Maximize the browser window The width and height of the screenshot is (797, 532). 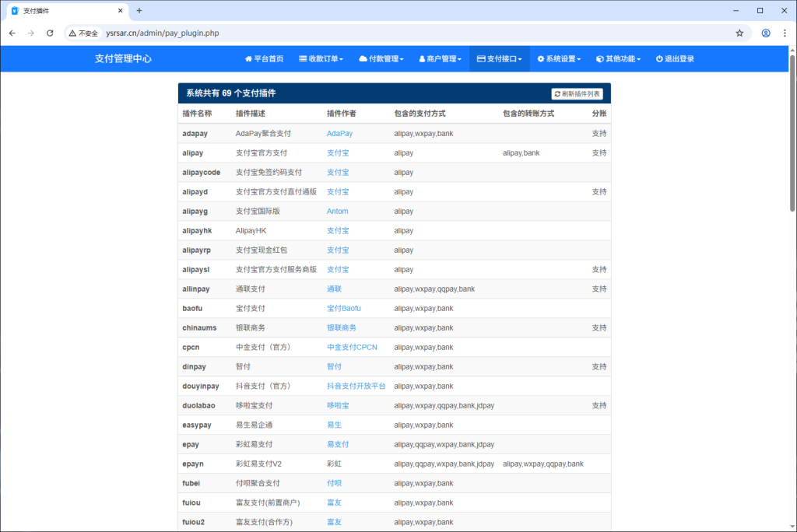(760, 11)
